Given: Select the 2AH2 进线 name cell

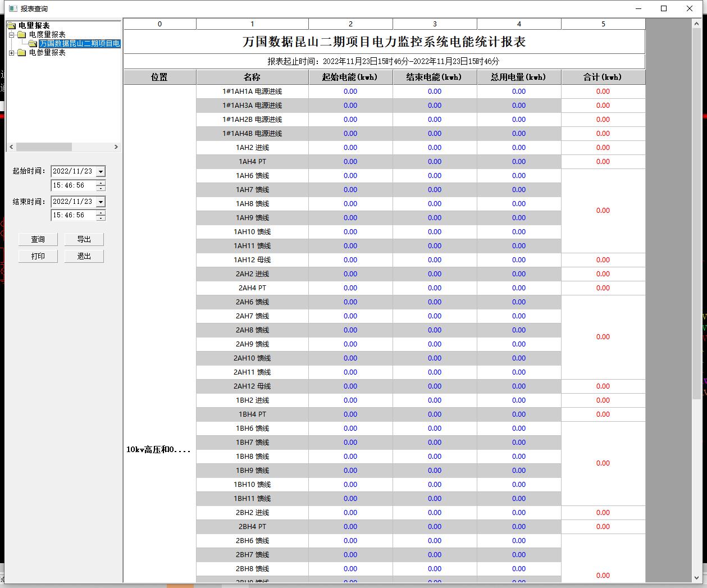Looking at the screenshot, I should pyautogui.click(x=252, y=274).
